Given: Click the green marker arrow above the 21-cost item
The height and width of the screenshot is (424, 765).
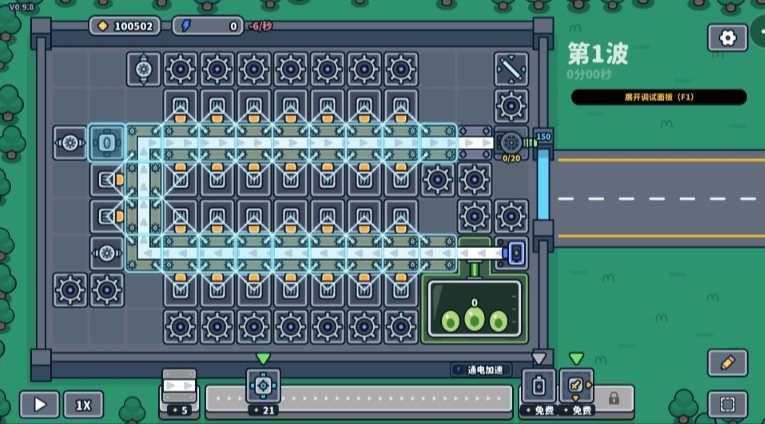Looking at the screenshot, I should click(263, 359).
